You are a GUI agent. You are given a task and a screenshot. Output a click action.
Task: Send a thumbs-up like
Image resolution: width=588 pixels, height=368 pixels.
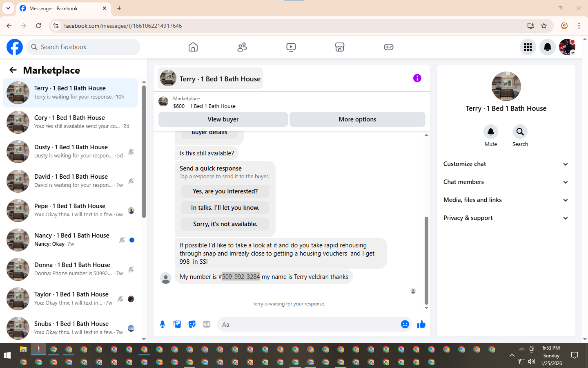tap(421, 324)
